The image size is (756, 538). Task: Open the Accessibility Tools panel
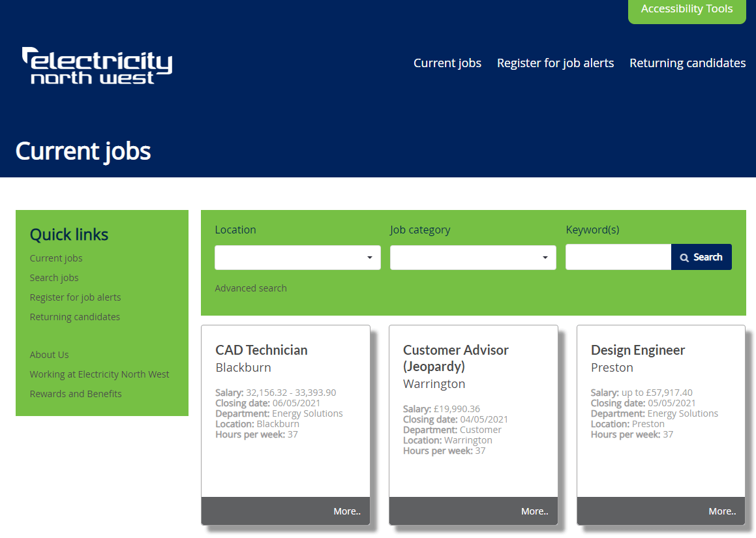(686, 9)
